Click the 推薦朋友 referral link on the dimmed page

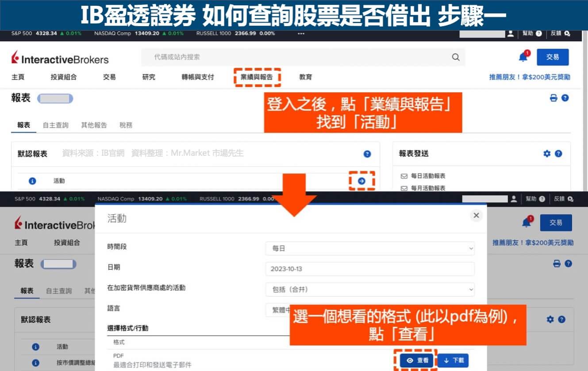pyautogui.click(x=533, y=243)
